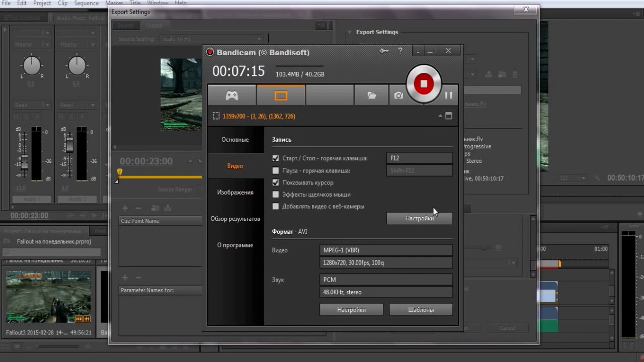
Task: Remove cue point with minus icon
Action: pyautogui.click(x=138, y=208)
